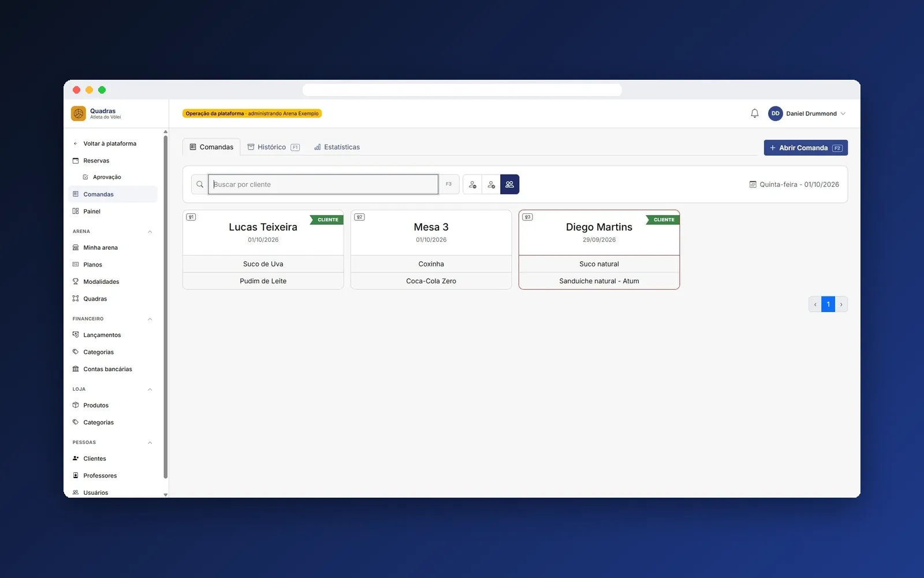
Task: Click the notifications bell icon
Action: coord(754,113)
